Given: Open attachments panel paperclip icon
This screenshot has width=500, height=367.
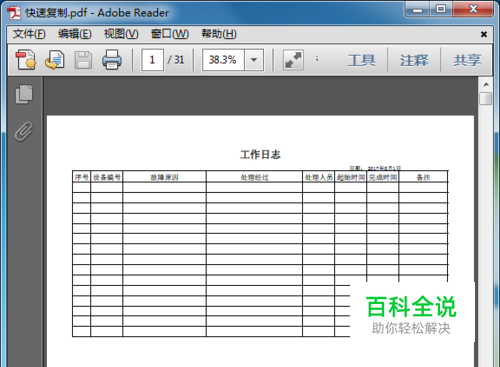Looking at the screenshot, I should point(24,131).
